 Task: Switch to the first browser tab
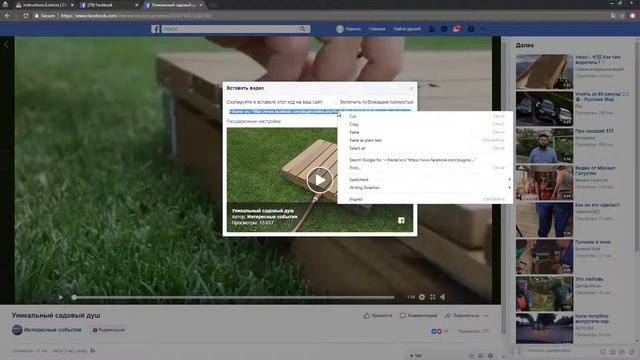pyautogui.click(x=44, y=5)
